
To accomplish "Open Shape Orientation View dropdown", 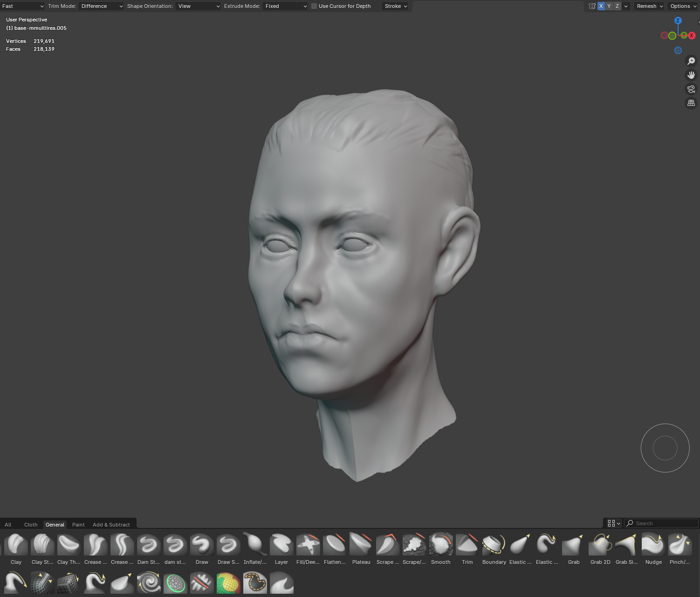I will point(198,6).
